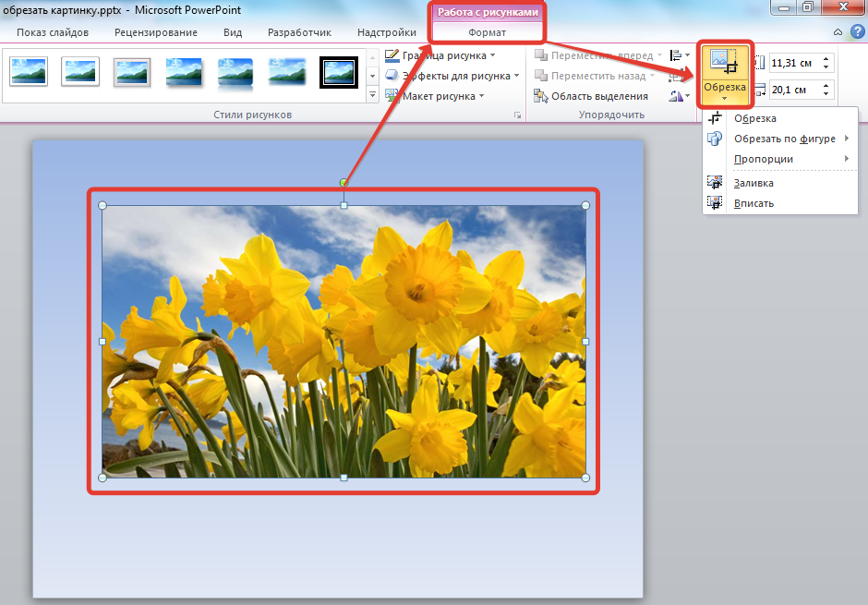This screenshot has height=605, width=868.
Task: Click the width icon beside 20,1 см
Action: (761, 89)
